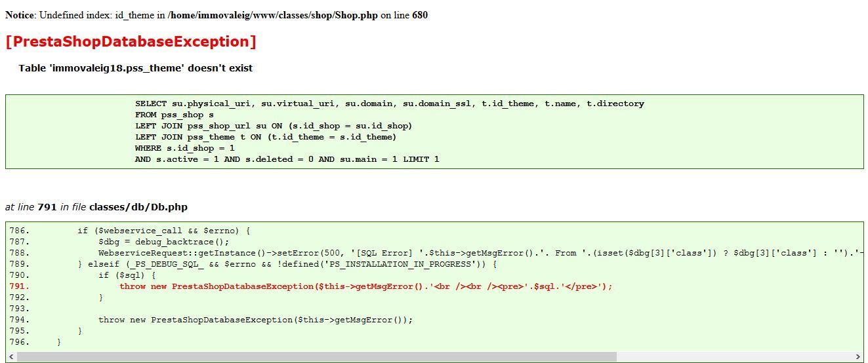868x363 pixels.
Task: Click the LEFT JOIN pss_shop_url line
Action: coord(274,126)
